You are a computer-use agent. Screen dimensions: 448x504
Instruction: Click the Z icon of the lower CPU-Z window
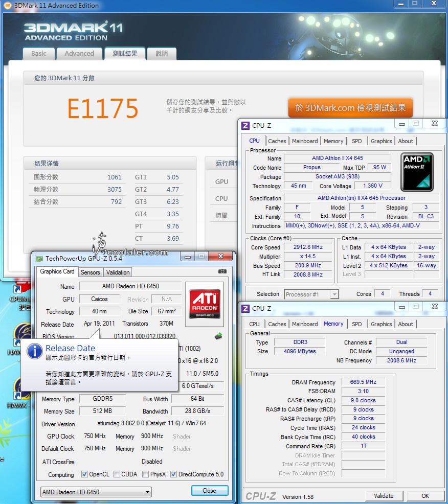[245, 309]
